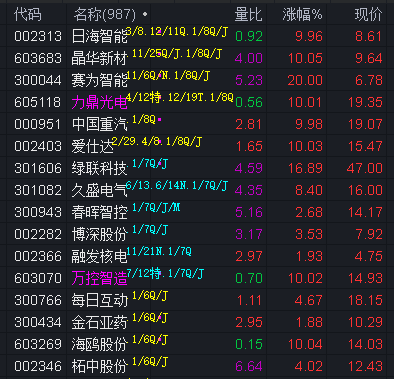The height and width of the screenshot is (379, 394).
Task: Select stock code 603683
Action: [38, 58]
